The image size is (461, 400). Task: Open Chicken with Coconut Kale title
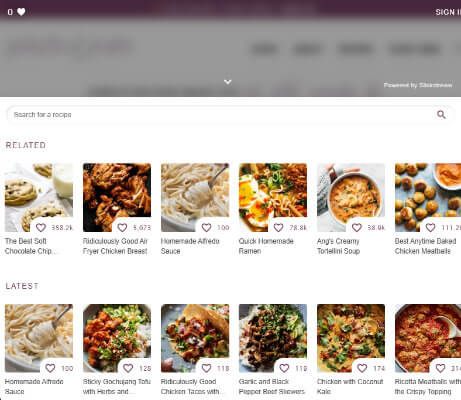point(350,386)
